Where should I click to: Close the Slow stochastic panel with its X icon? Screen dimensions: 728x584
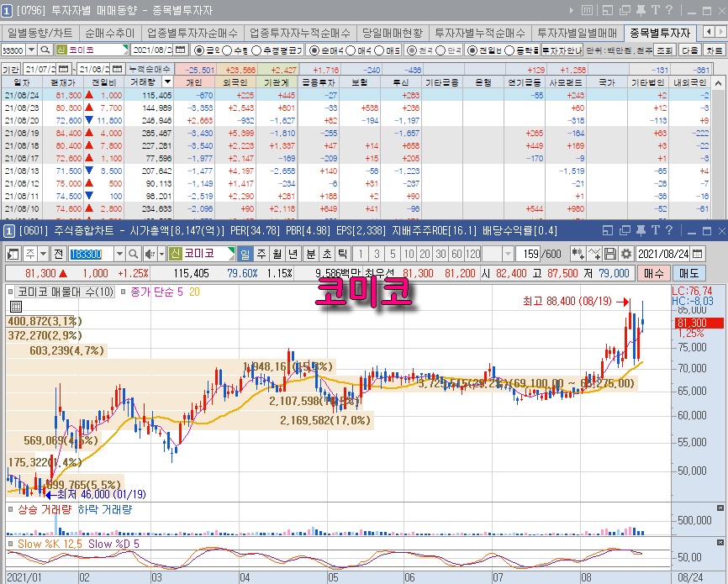pyautogui.click(x=720, y=543)
